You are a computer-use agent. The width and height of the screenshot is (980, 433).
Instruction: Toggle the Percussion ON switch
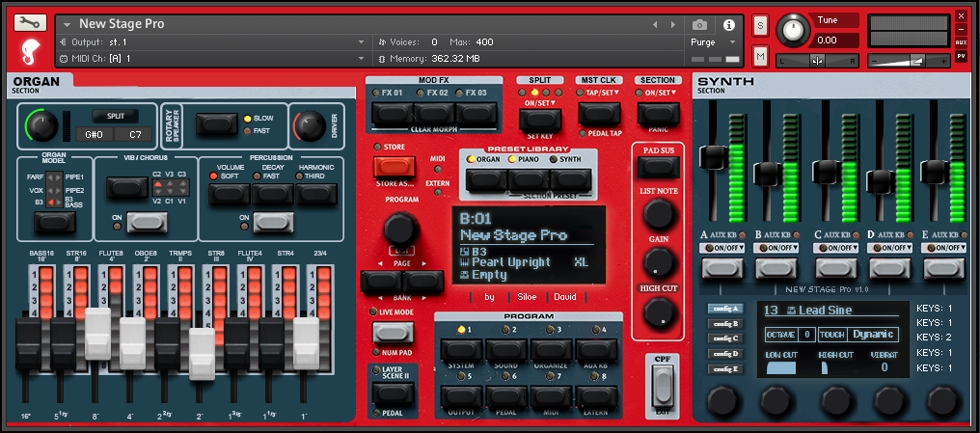(274, 223)
